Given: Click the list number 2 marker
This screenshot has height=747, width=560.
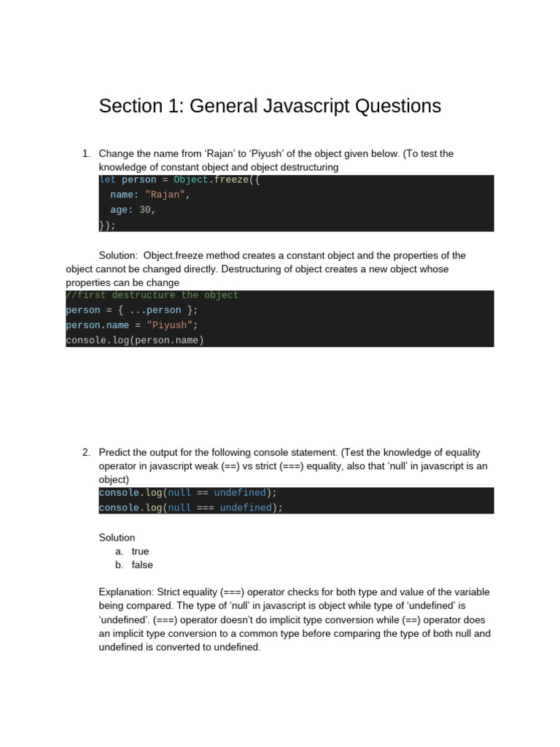Looking at the screenshot, I should coord(86,452).
